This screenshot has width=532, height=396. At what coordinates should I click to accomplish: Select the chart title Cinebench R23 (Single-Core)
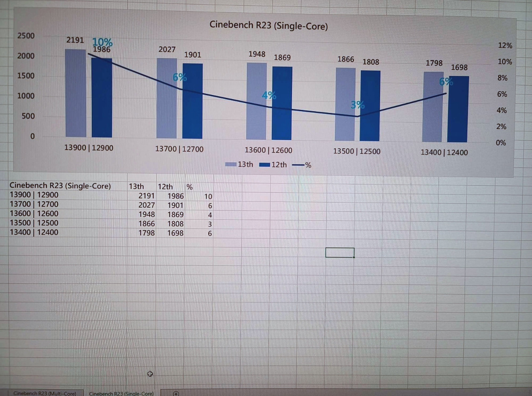pyautogui.click(x=269, y=25)
